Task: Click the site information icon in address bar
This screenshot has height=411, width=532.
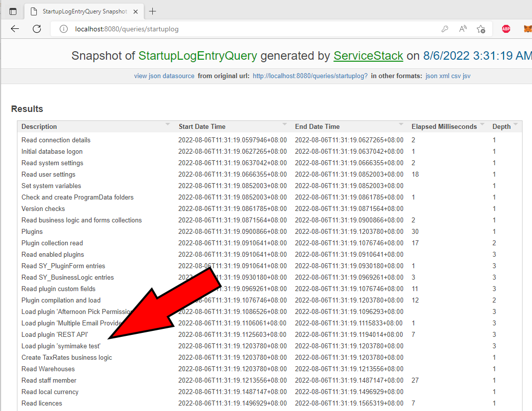Action: [63, 29]
